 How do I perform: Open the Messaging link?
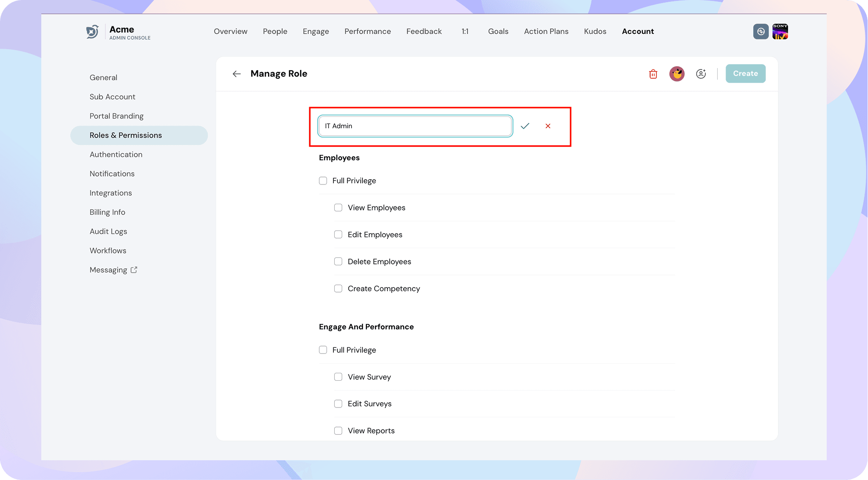(x=108, y=270)
